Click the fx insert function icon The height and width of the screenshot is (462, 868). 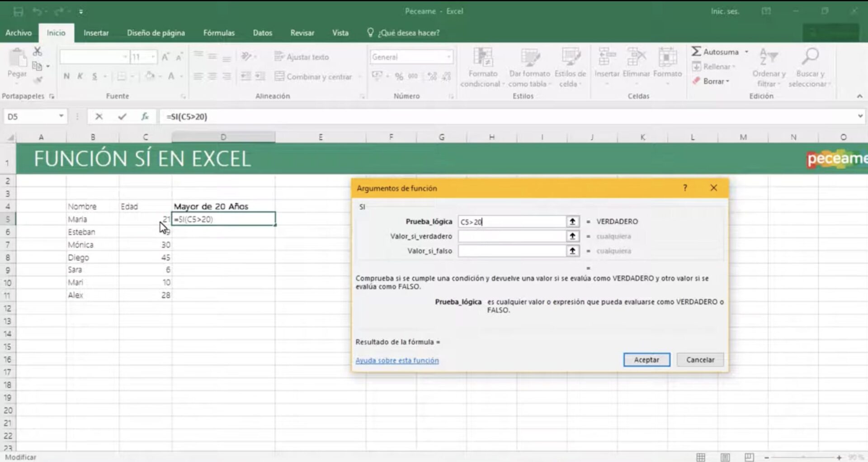coord(145,116)
